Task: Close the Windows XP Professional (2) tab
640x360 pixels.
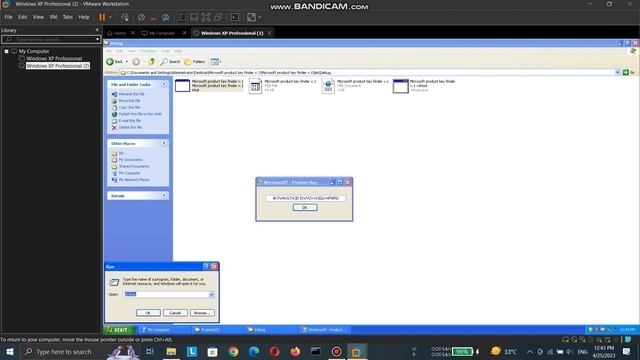Action: point(269,33)
